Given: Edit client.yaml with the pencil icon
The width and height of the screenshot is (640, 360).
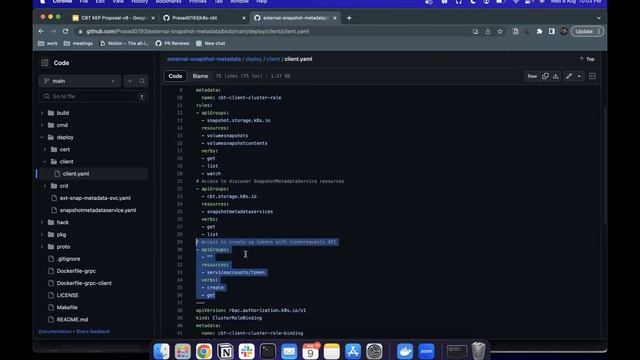Looking at the screenshot, I should tap(569, 76).
